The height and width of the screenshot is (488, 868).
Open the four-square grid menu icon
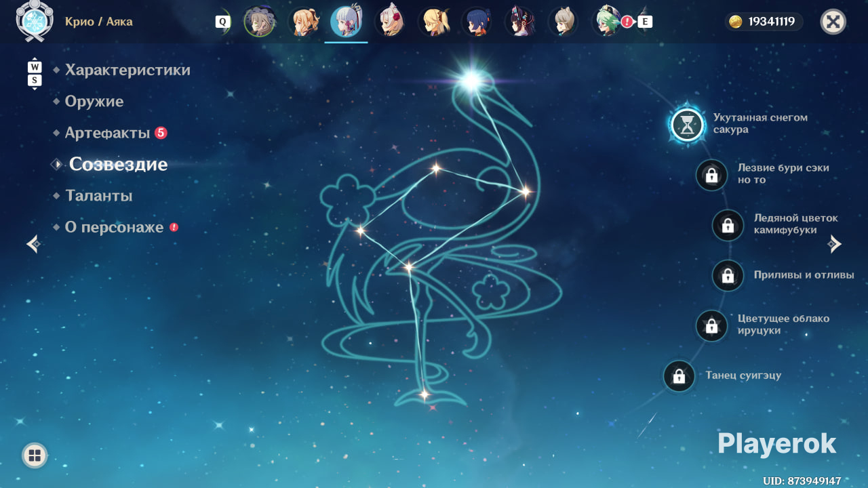(x=35, y=455)
